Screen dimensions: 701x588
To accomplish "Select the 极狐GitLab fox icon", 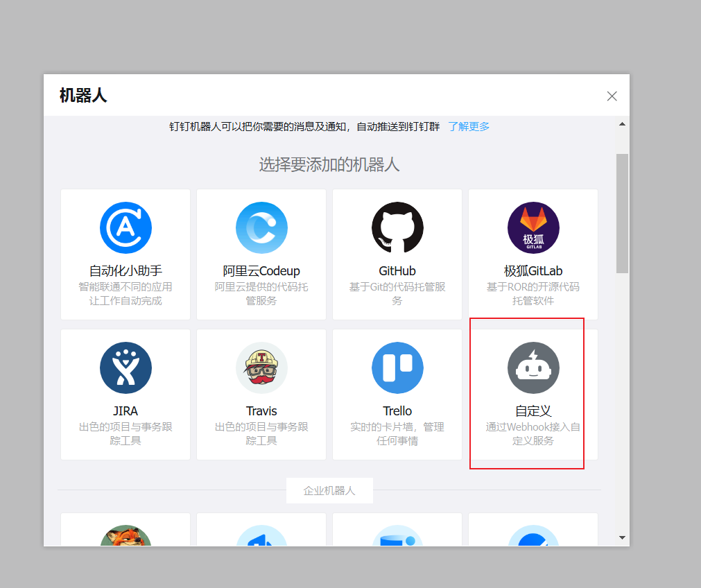I will (533, 227).
